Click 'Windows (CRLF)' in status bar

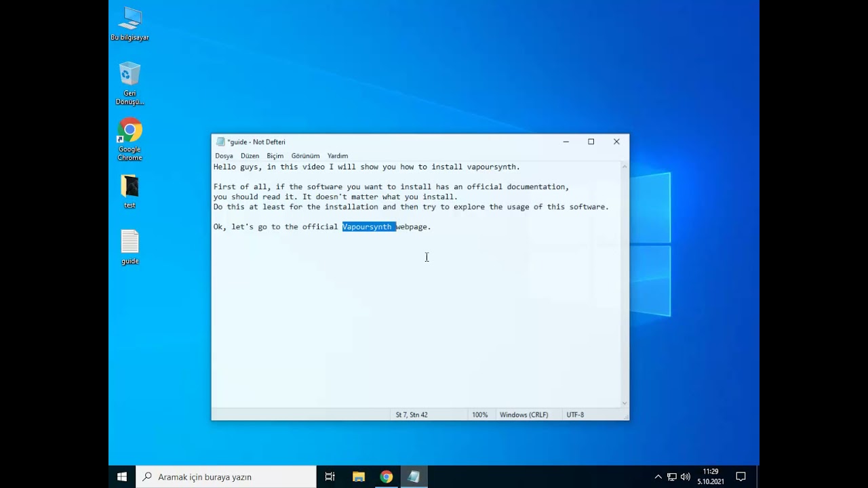pyautogui.click(x=524, y=415)
